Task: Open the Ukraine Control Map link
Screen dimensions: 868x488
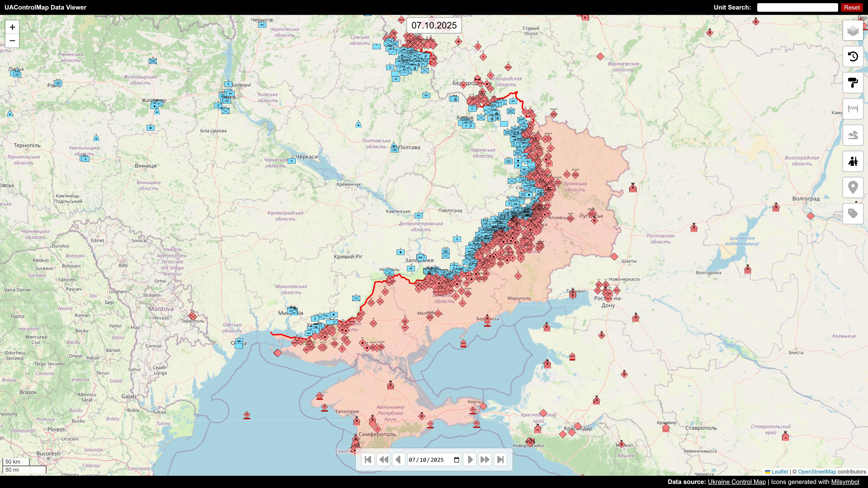Action: click(x=737, y=482)
